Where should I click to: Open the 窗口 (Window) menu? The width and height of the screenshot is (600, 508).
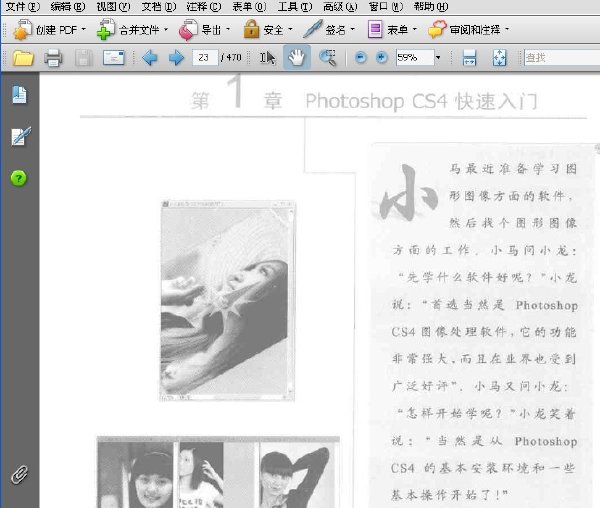386,7
